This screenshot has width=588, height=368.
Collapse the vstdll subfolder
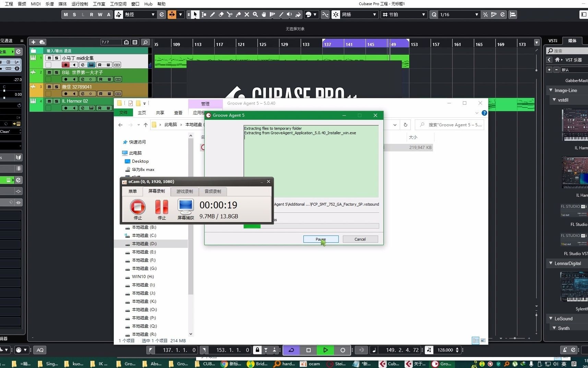pyautogui.click(x=554, y=100)
